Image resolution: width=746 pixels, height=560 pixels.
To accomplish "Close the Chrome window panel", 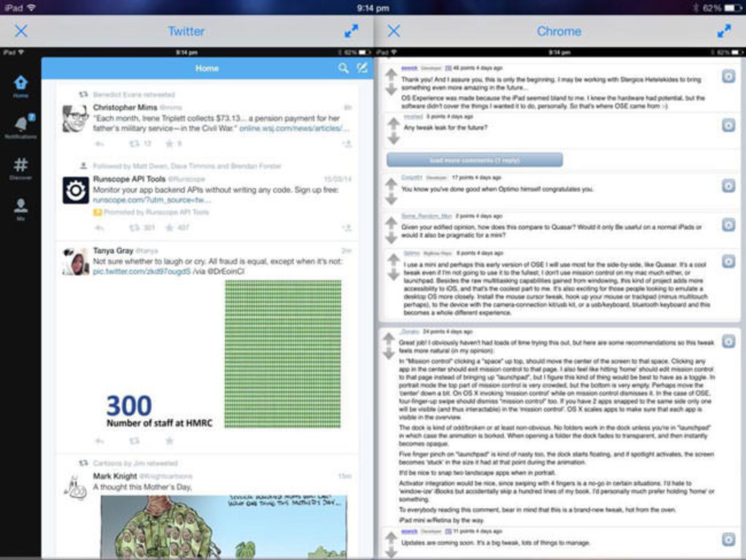I will tap(394, 31).
